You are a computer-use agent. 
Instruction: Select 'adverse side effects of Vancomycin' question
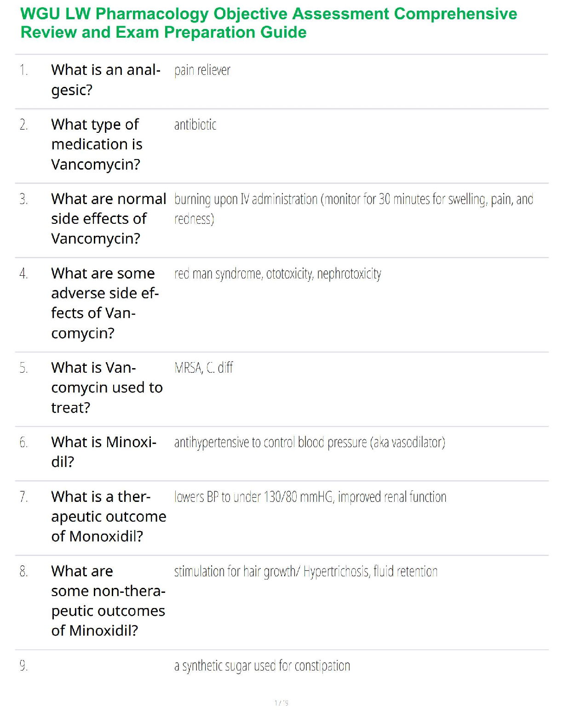point(105,303)
